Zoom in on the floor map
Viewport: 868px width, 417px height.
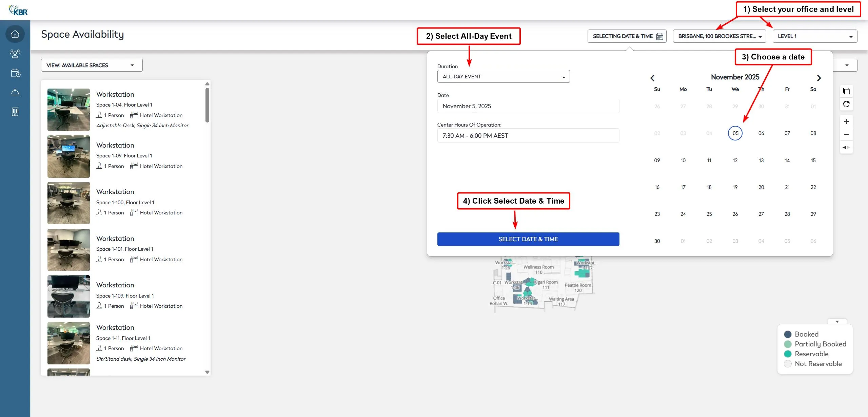(x=846, y=121)
